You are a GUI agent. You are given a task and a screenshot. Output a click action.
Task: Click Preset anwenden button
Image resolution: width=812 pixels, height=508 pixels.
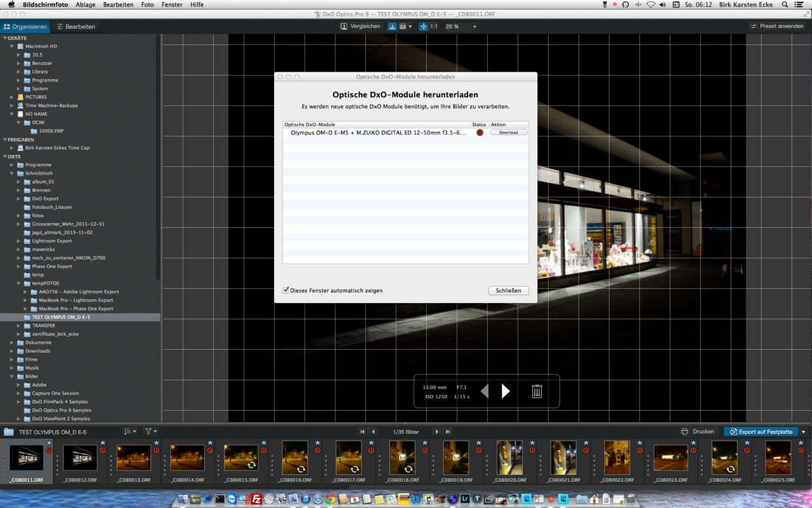[777, 26]
